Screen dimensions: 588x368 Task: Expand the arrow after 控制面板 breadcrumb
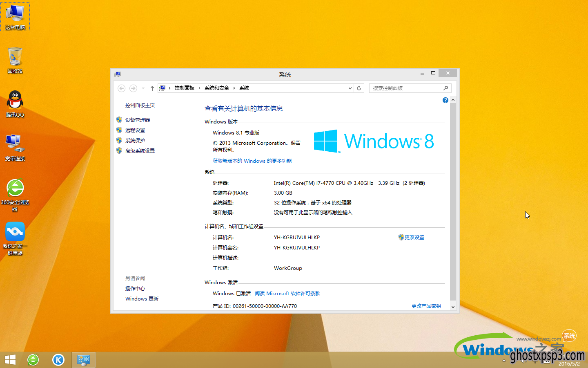(200, 88)
